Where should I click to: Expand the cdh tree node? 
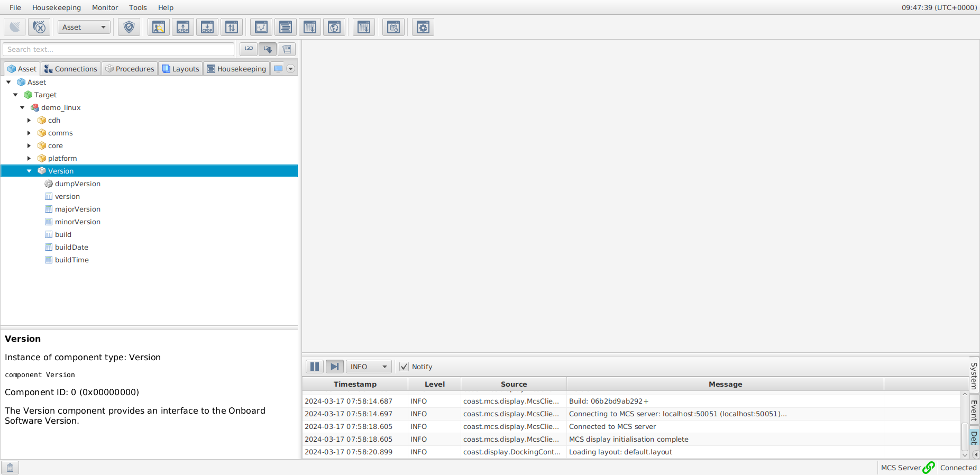29,120
